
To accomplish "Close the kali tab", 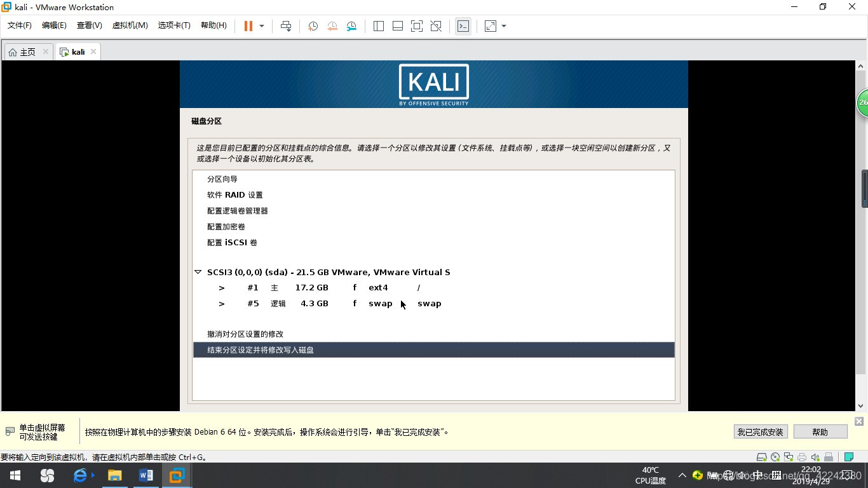I will click(93, 51).
